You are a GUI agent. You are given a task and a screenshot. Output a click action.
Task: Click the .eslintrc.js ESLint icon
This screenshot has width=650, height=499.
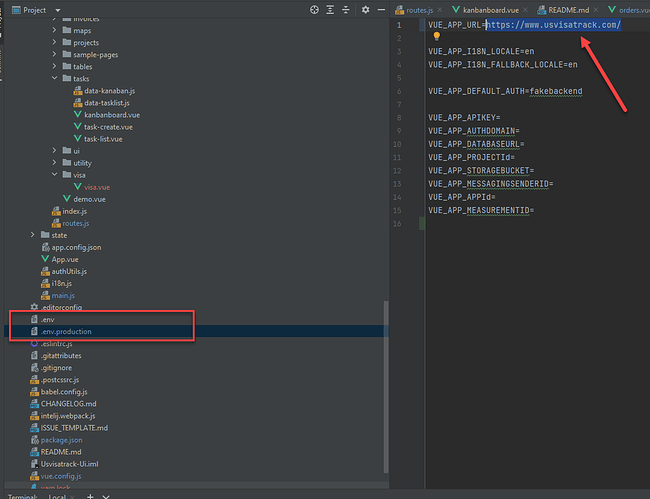[x=34, y=344]
